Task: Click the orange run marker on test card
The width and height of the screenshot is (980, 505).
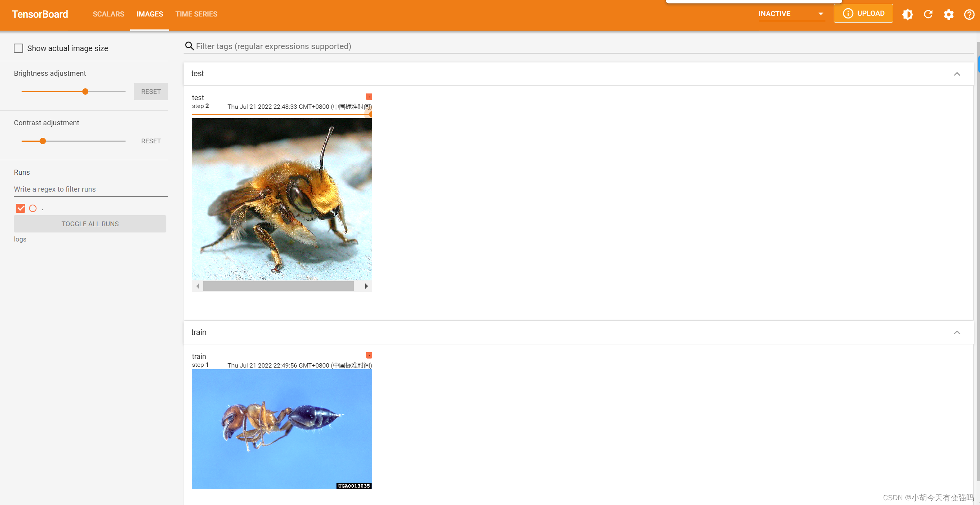Action: pos(369,97)
